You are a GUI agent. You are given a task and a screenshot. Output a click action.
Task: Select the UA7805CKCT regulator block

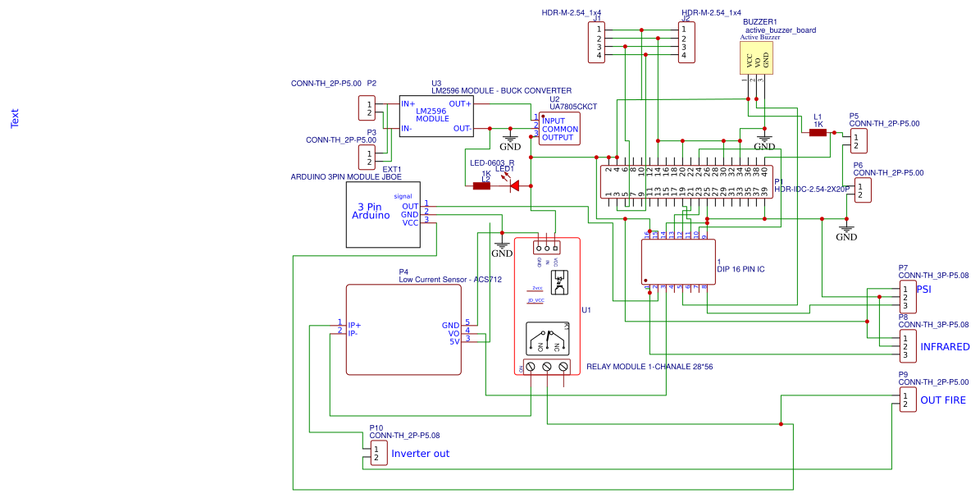coord(559,128)
